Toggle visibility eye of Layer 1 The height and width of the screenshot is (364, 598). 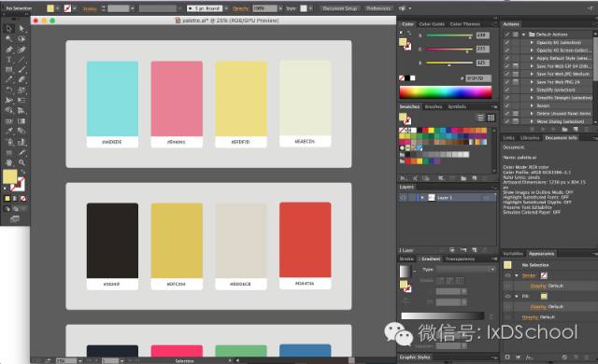click(403, 198)
